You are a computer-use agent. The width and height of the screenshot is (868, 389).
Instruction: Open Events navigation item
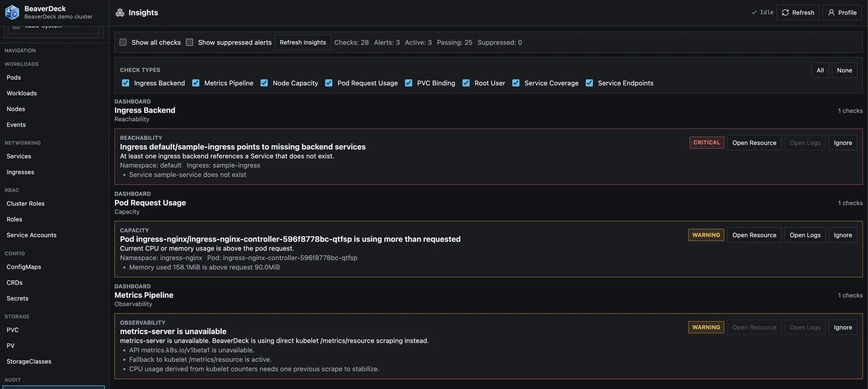[16, 125]
